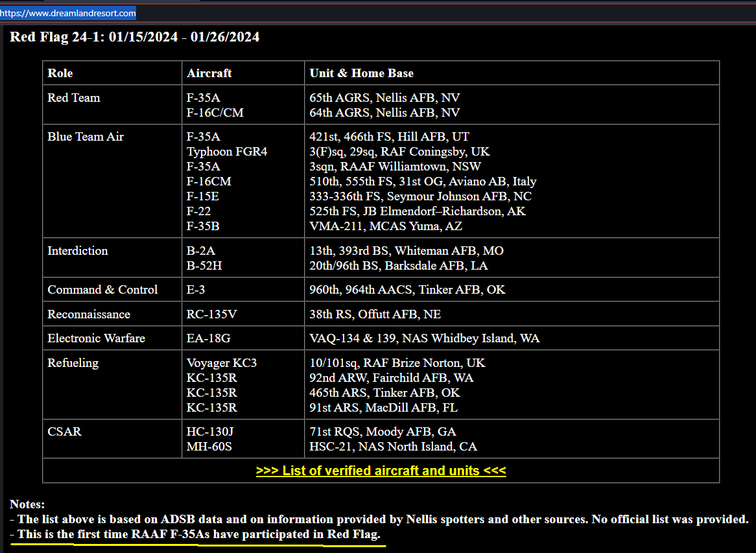The height and width of the screenshot is (553, 756).
Task: Click the Red Flag 24-1 heading
Action: [134, 37]
